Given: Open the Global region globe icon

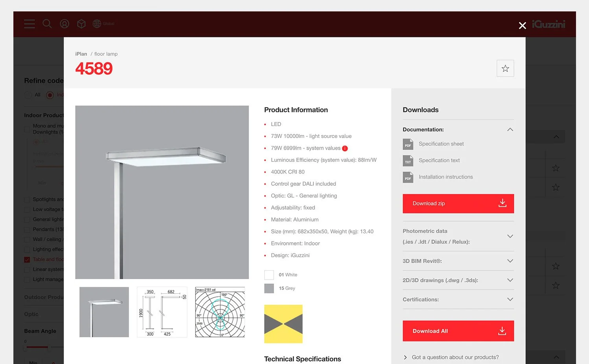Looking at the screenshot, I should coord(97,24).
